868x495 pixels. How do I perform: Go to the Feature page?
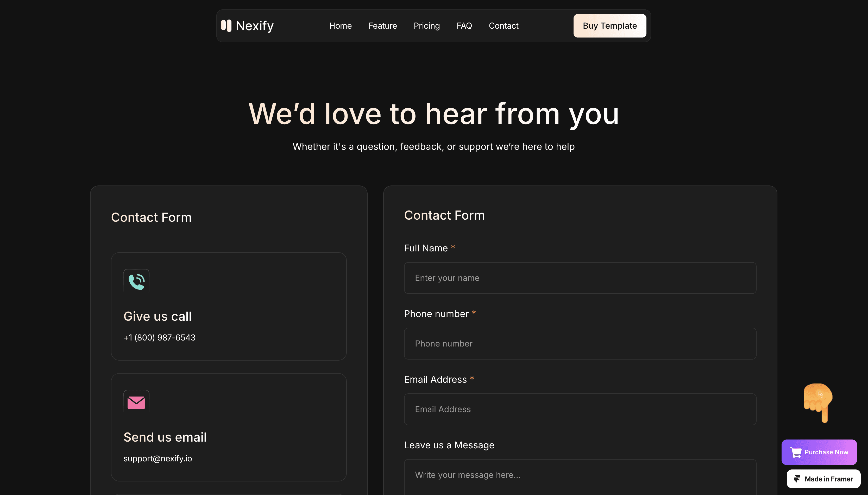(382, 26)
